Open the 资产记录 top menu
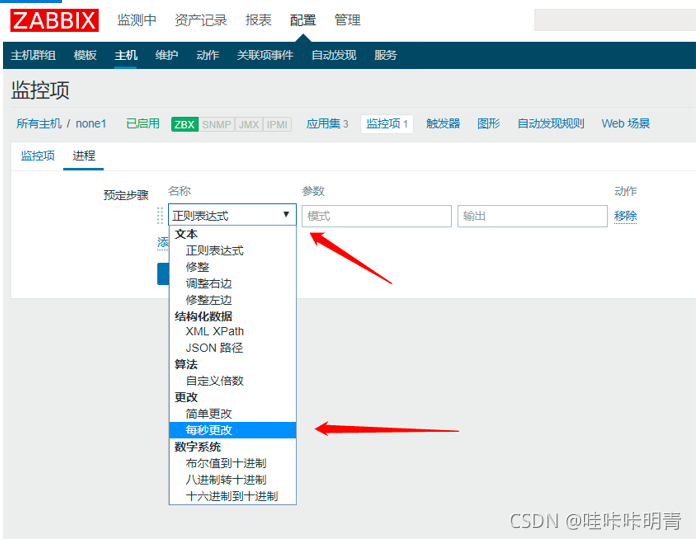The height and width of the screenshot is (539, 696). point(201,20)
